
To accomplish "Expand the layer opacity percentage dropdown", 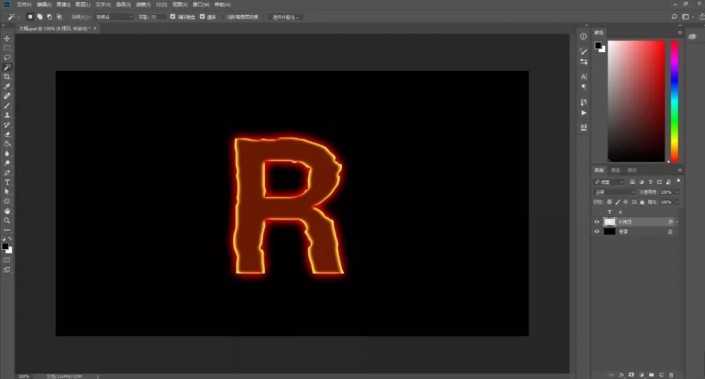I will 669,192.
